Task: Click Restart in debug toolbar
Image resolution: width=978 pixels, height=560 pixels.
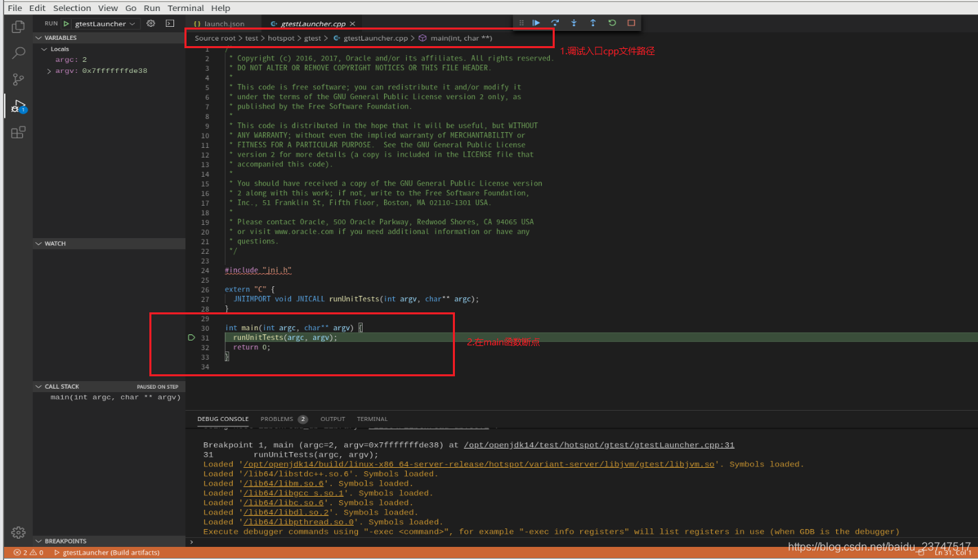Action: click(612, 23)
